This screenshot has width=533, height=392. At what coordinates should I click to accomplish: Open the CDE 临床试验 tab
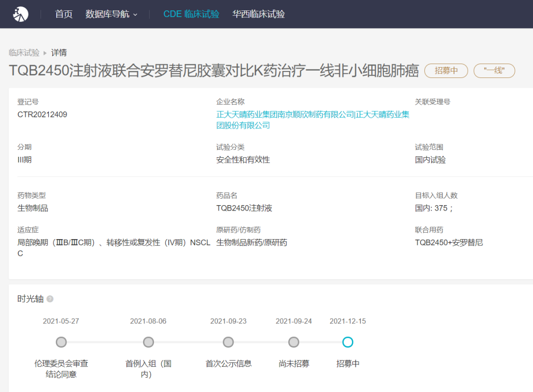[191, 14]
